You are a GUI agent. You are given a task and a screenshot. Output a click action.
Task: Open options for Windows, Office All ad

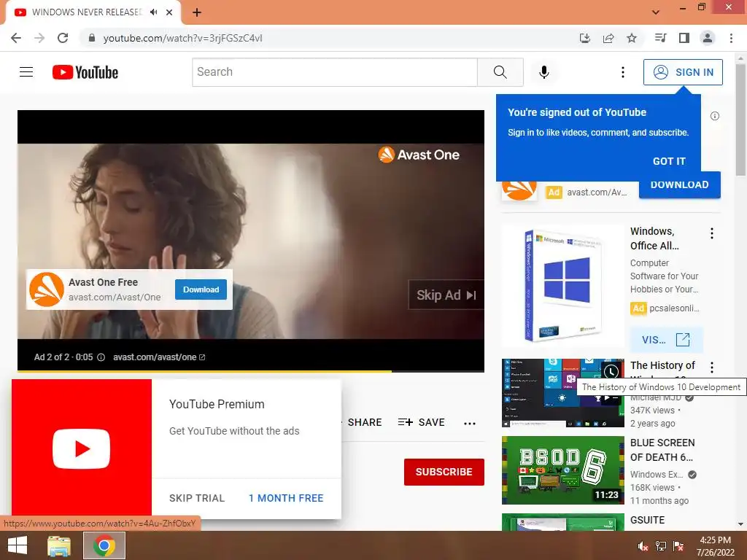(712, 233)
